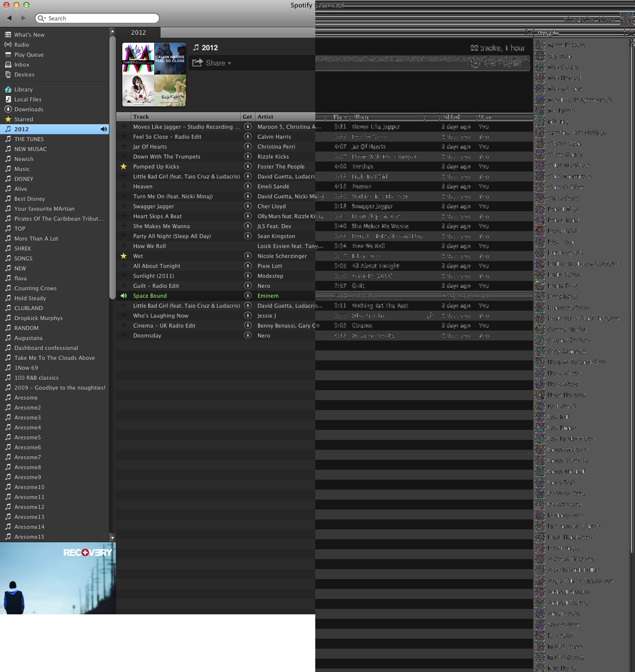Open Play Queue from the sidebar
635x672 pixels.
point(29,55)
